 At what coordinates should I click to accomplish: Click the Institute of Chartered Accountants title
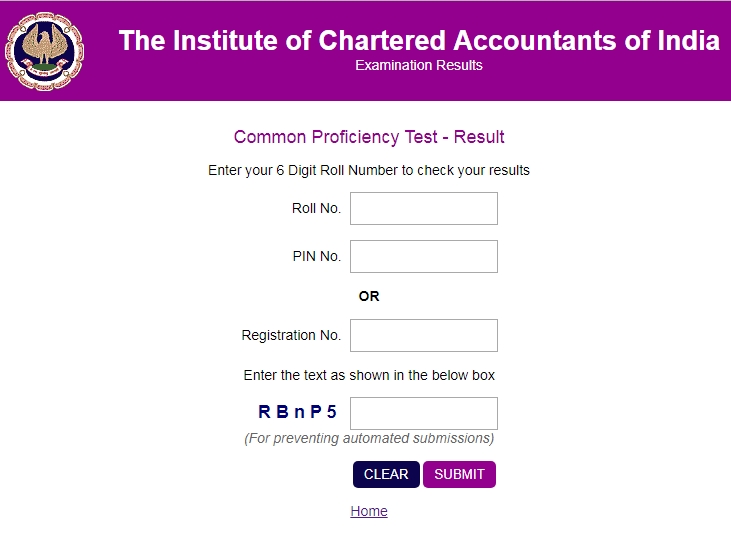click(x=418, y=41)
